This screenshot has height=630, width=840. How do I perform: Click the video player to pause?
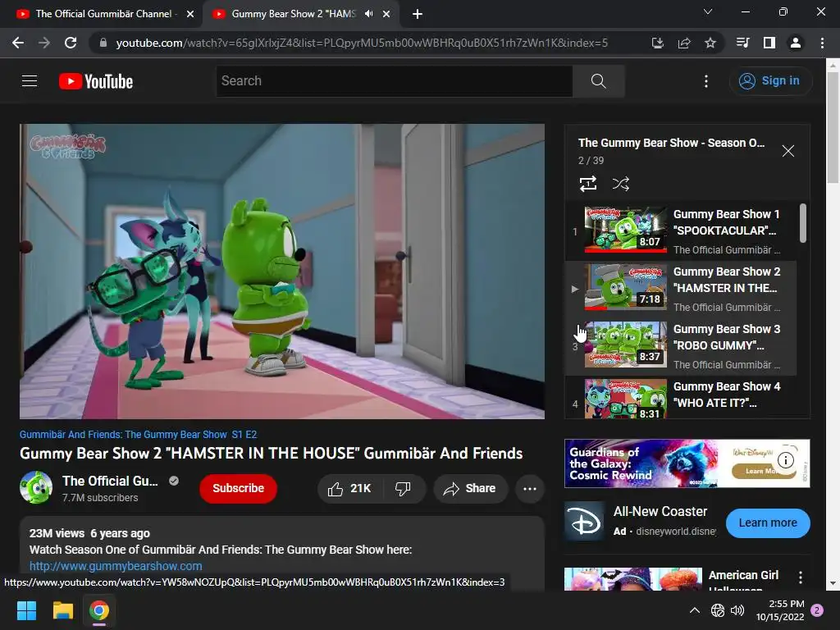pos(282,271)
